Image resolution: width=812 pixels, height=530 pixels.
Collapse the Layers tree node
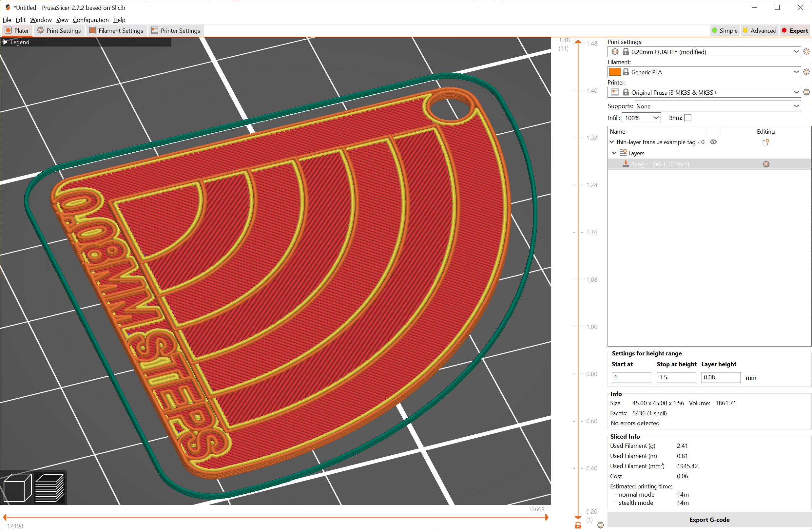[614, 153]
